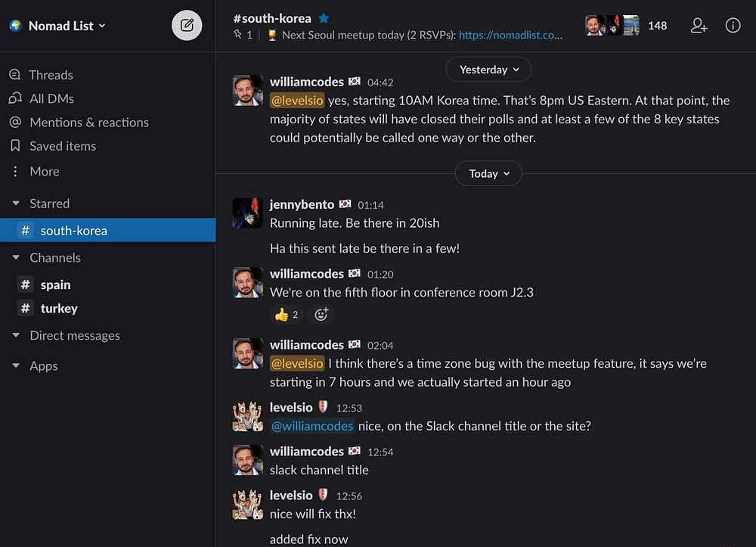Screen dimensions: 756x547
Task: Click the compose new message icon
Action: (x=187, y=26)
